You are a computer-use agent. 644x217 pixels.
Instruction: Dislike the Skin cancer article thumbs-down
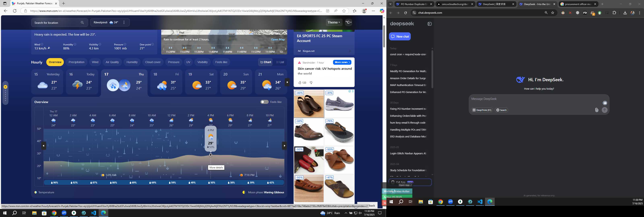pyautogui.click(x=311, y=83)
